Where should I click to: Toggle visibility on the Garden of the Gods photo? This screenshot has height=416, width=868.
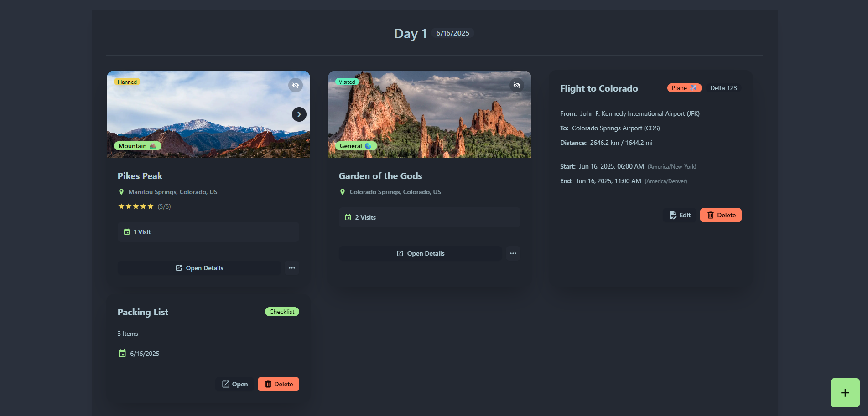point(517,85)
